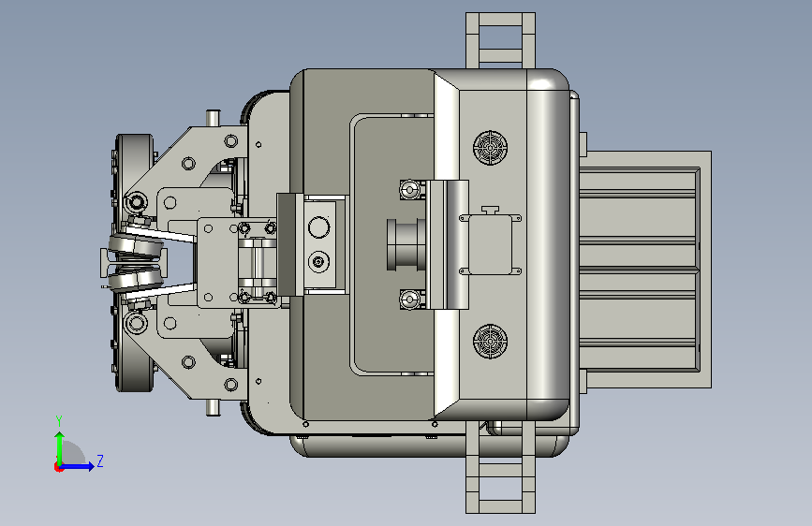Select the green Y axis arrow of triad
Screen dimensions: 812x526
[x=60, y=448]
